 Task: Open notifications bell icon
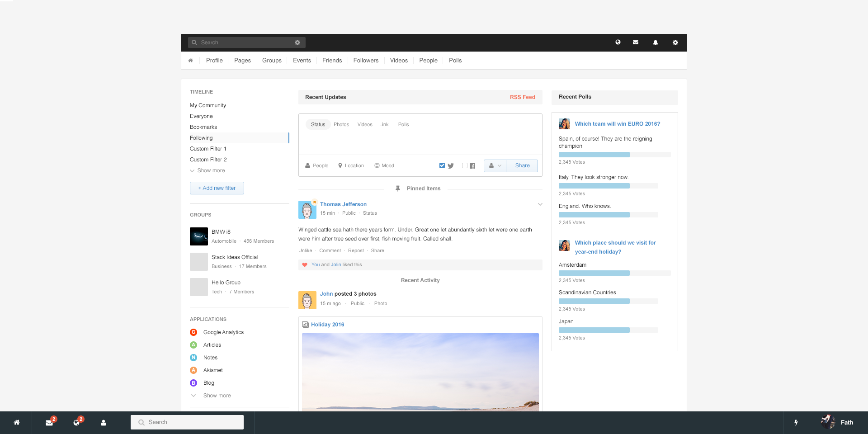(655, 42)
